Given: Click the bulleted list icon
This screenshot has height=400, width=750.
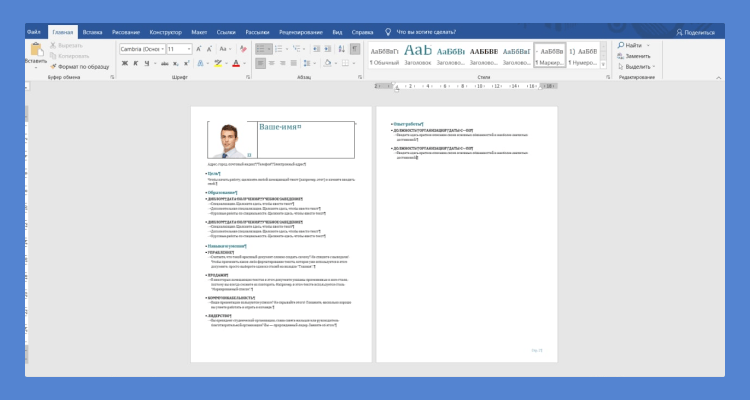Looking at the screenshot, I should pyautogui.click(x=261, y=48).
